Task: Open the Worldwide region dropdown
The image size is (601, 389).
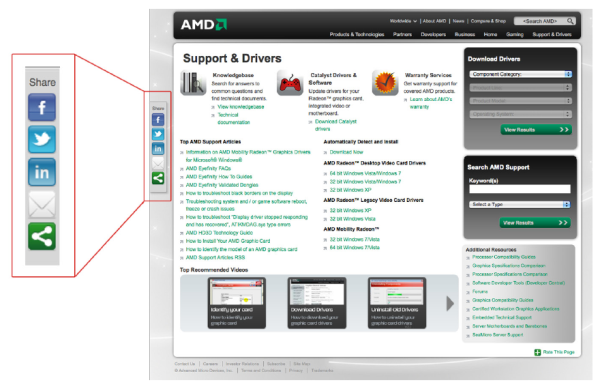Action: point(403,21)
